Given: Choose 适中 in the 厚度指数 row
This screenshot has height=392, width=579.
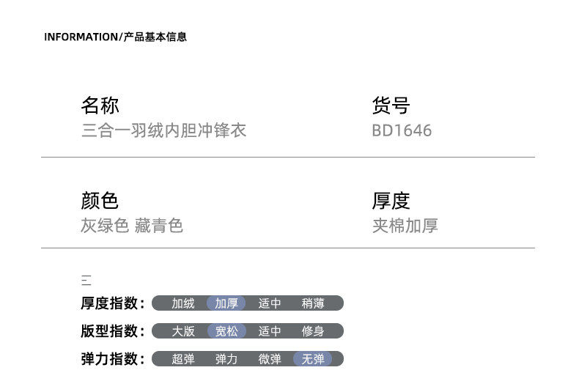Looking at the screenshot, I should [269, 303].
